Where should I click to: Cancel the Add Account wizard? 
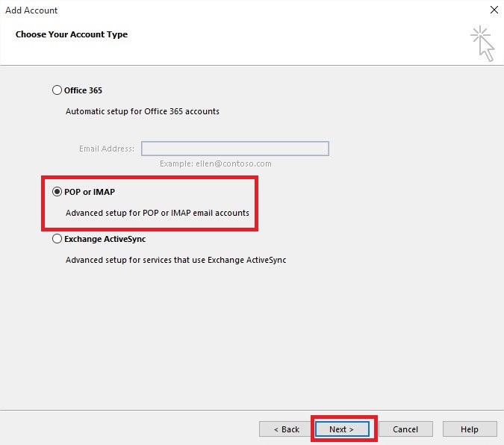[x=405, y=429]
